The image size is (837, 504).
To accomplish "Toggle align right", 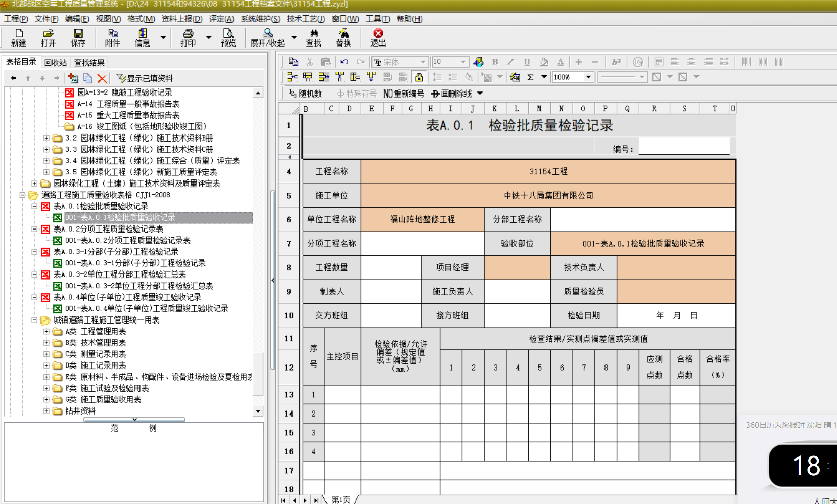I will point(708,62).
